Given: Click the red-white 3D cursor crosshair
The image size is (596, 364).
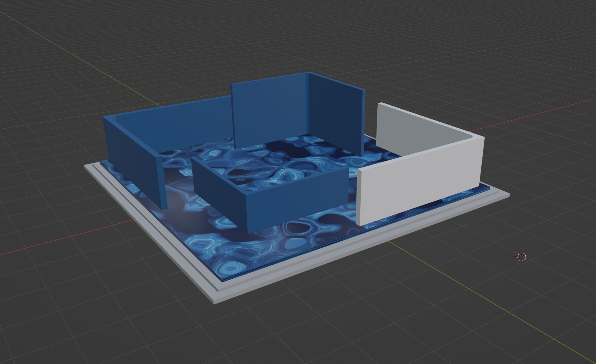Looking at the screenshot, I should pos(522,257).
